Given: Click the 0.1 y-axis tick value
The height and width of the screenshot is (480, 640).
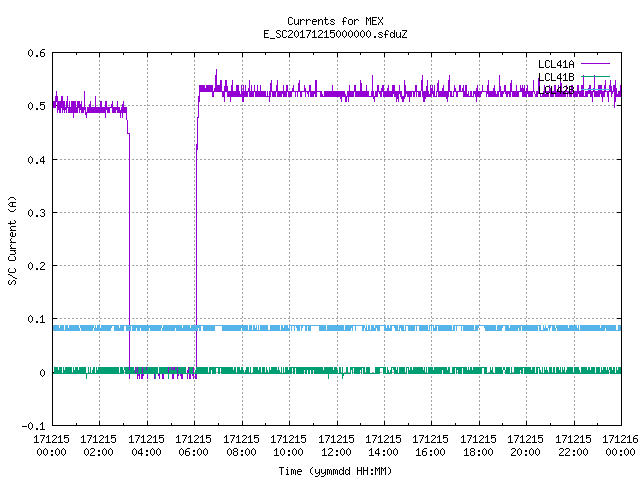Looking at the screenshot, I should pos(36,319).
